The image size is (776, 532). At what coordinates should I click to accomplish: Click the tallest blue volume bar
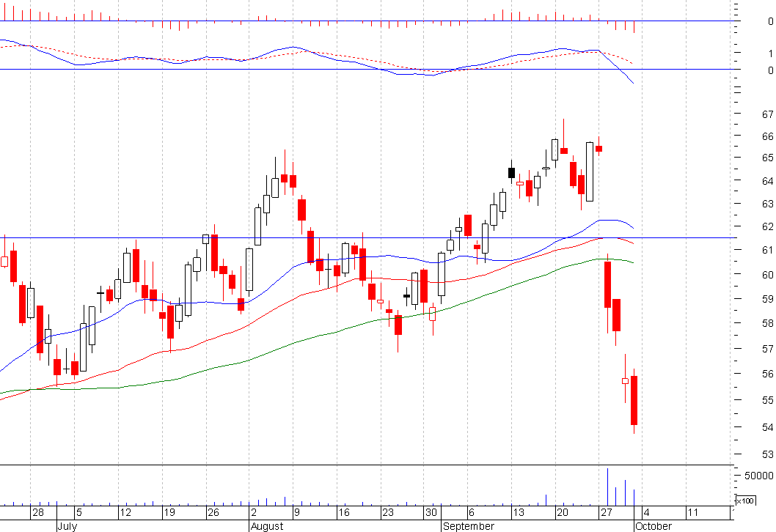[x=607, y=487]
